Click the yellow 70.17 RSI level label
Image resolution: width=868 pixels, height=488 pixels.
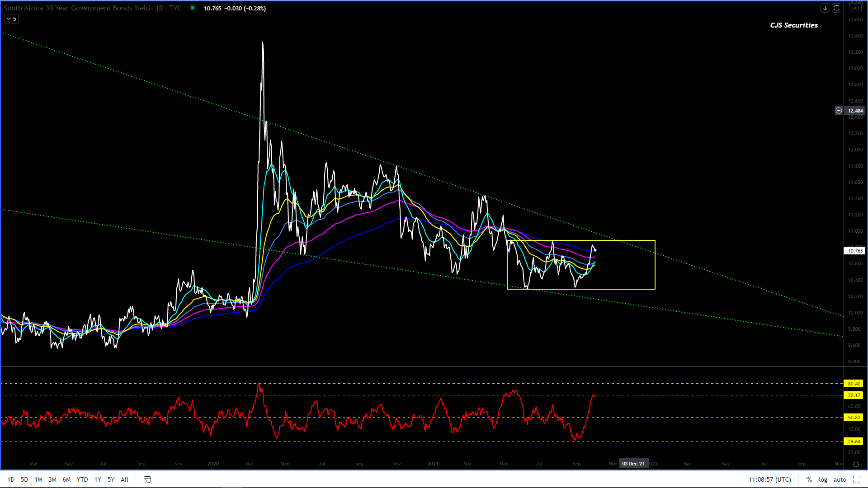point(854,395)
